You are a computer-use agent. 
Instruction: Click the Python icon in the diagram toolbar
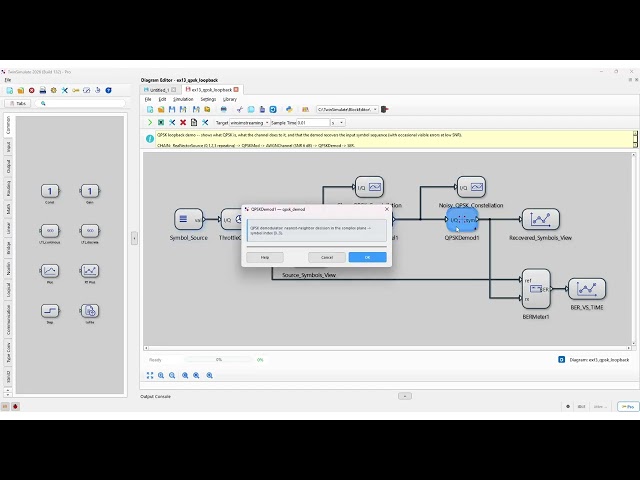[289, 109]
